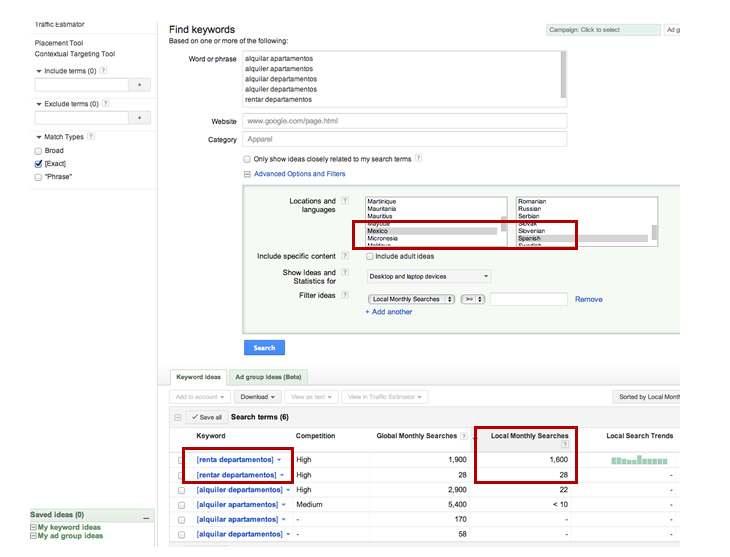Collapse the Include terms section
This screenshot has width=730, height=557.
click(x=39, y=71)
